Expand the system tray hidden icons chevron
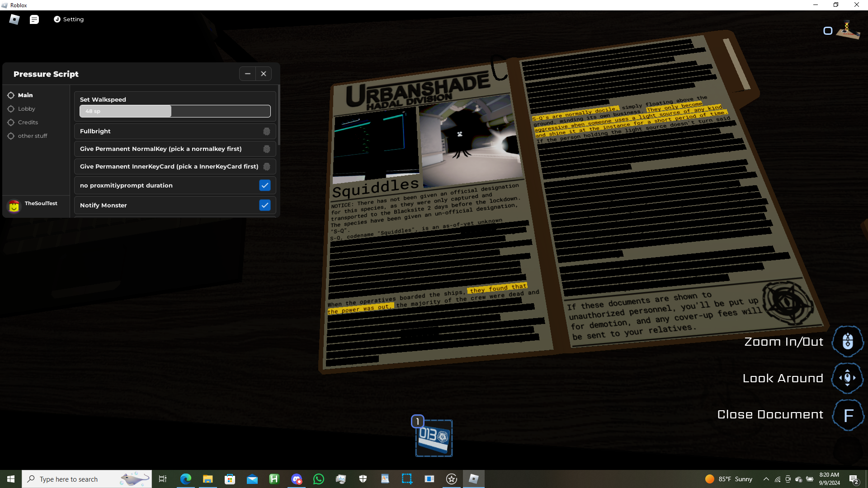The height and width of the screenshot is (488, 868). 766,479
